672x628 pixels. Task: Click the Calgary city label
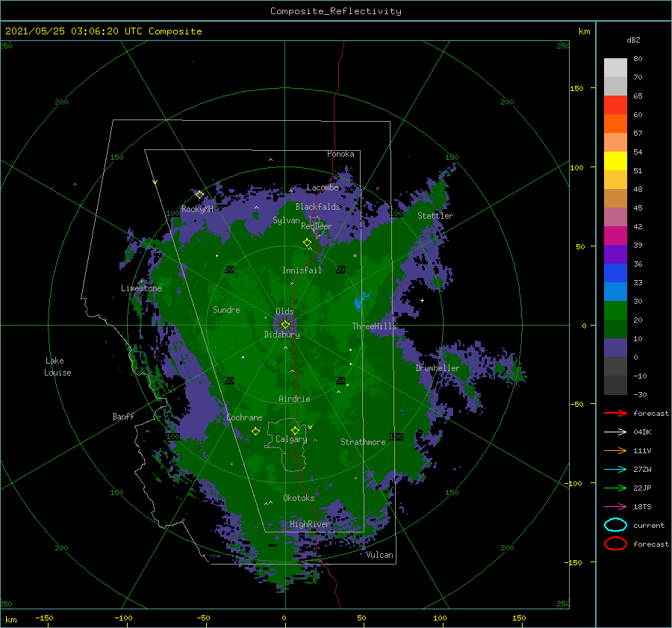(291, 439)
